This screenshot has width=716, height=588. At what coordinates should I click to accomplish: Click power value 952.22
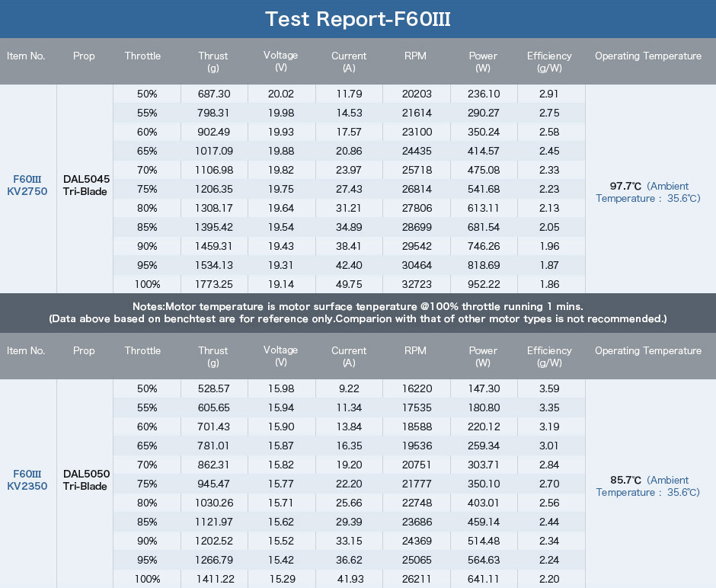coord(484,284)
